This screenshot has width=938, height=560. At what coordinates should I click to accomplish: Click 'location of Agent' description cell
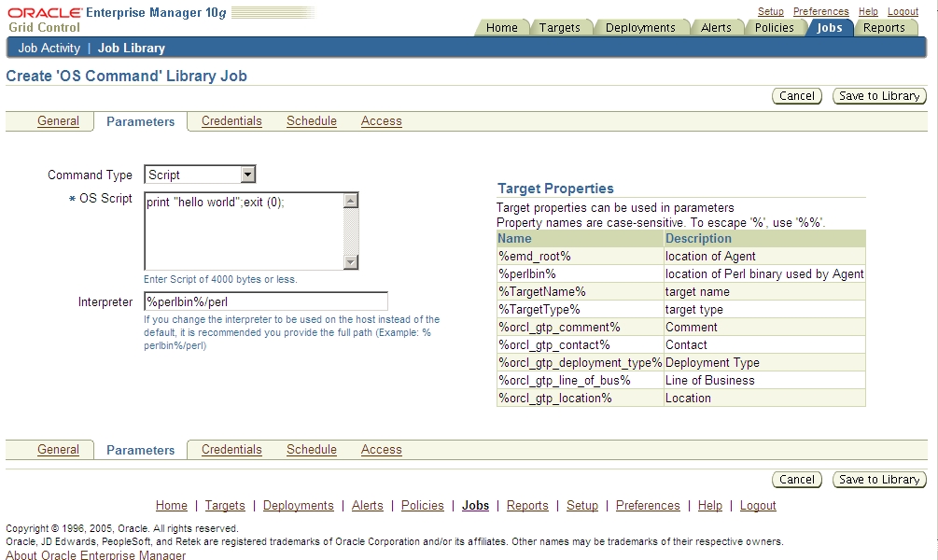[x=765, y=256]
